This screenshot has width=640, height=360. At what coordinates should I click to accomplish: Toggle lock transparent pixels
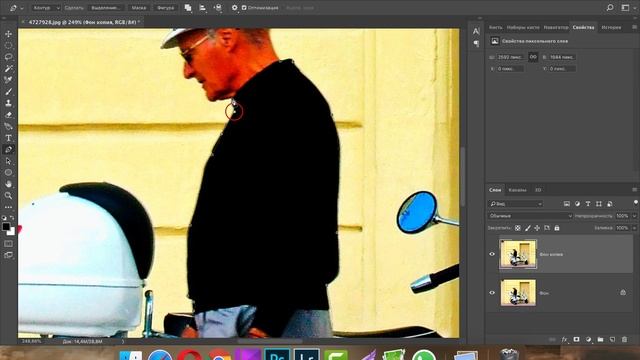(x=518, y=228)
